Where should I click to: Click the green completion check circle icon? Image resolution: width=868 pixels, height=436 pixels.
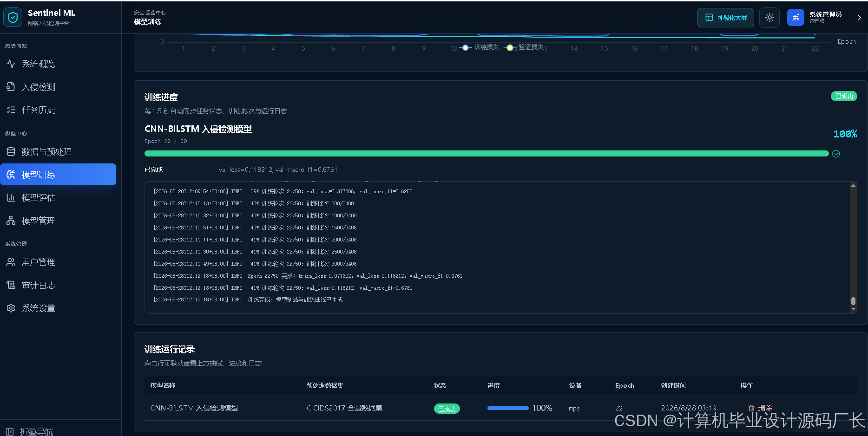tap(836, 154)
